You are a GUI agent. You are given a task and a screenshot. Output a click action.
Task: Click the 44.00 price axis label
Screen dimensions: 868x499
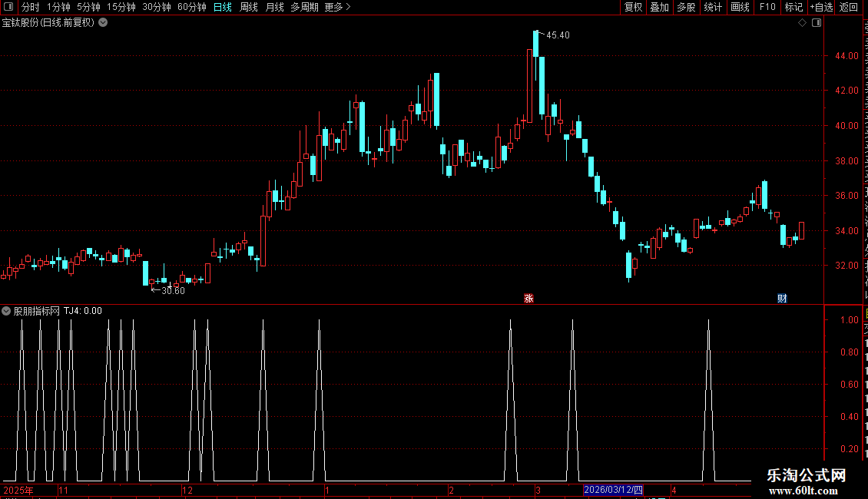coord(847,56)
